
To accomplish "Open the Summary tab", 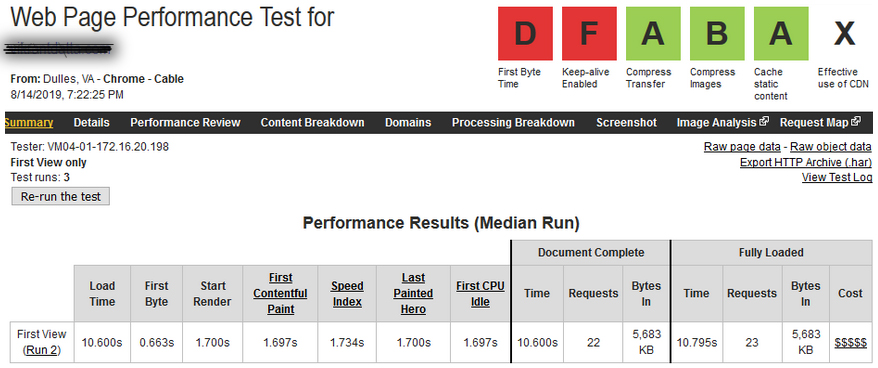I will [29, 123].
